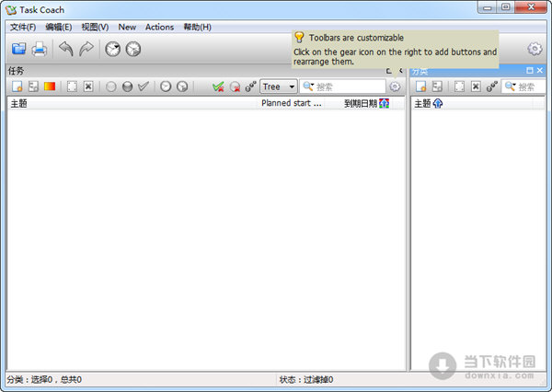This screenshot has width=552, height=392.
Task: Click the orange gradient icon in 任务 toolbar
Action: click(50, 86)
